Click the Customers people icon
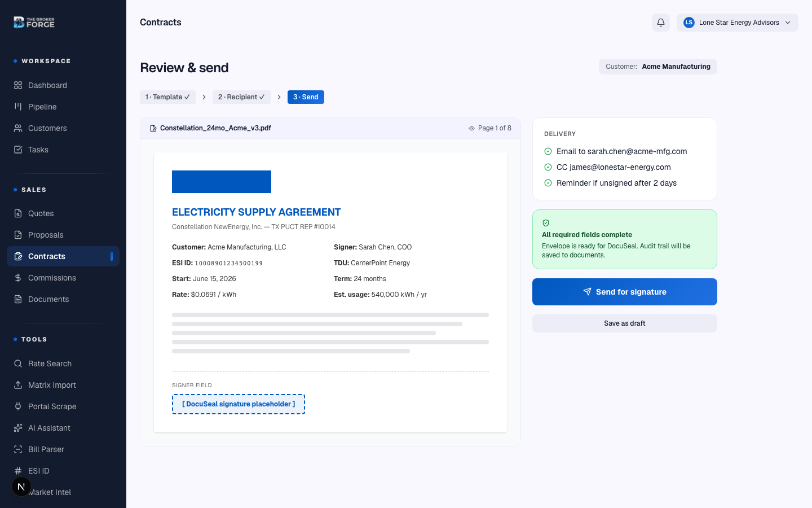Viewport: 812px width, 508px height. pos(18,128)
